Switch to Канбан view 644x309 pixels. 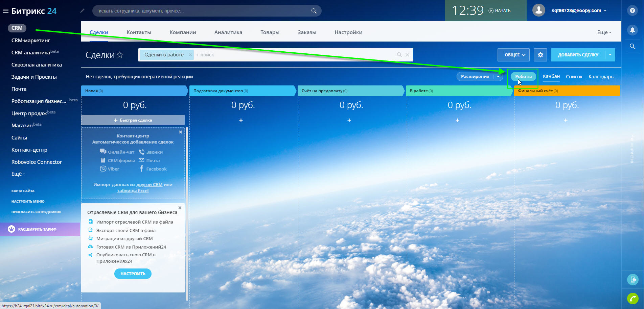point(551,76)
